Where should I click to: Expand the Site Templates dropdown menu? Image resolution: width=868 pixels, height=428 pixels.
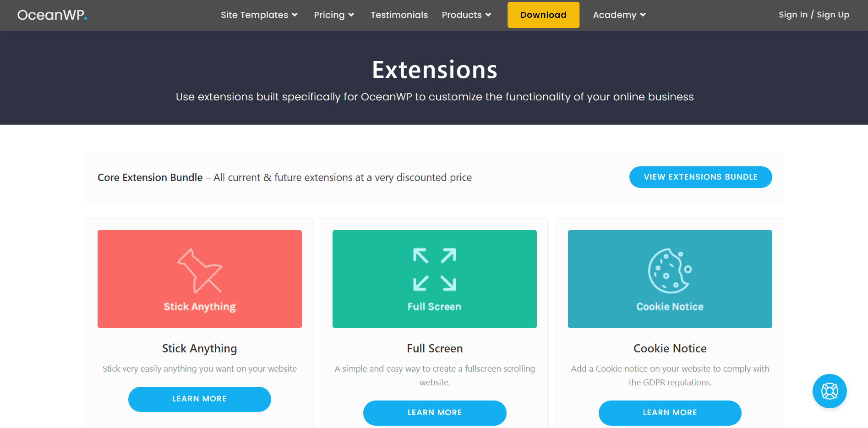(x=259, y=15)
